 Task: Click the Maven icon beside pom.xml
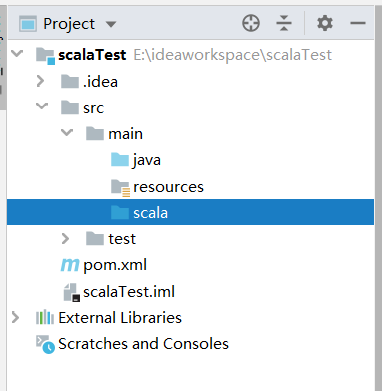pos(70,265)
